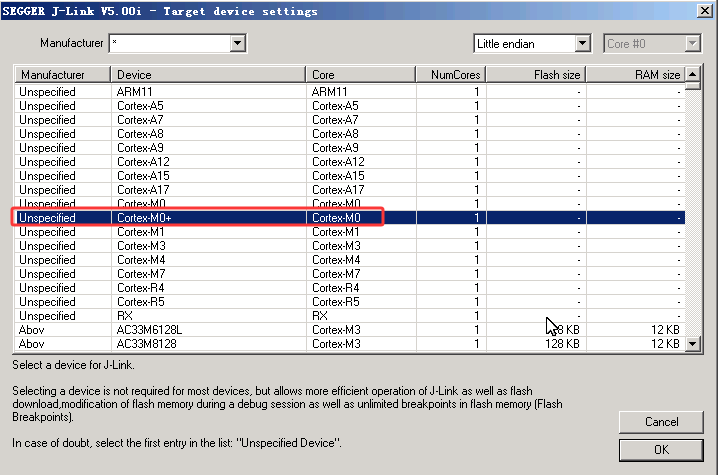
Task: Sort by the Core column header
Action: point(361,75)
